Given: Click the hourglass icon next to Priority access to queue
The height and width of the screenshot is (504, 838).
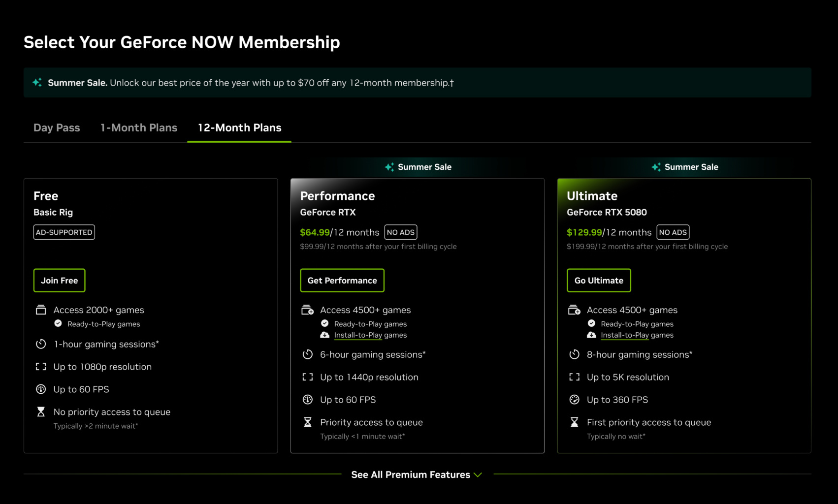Looking at the screenshot, I should pyautogui.click(x=308, y=422).
